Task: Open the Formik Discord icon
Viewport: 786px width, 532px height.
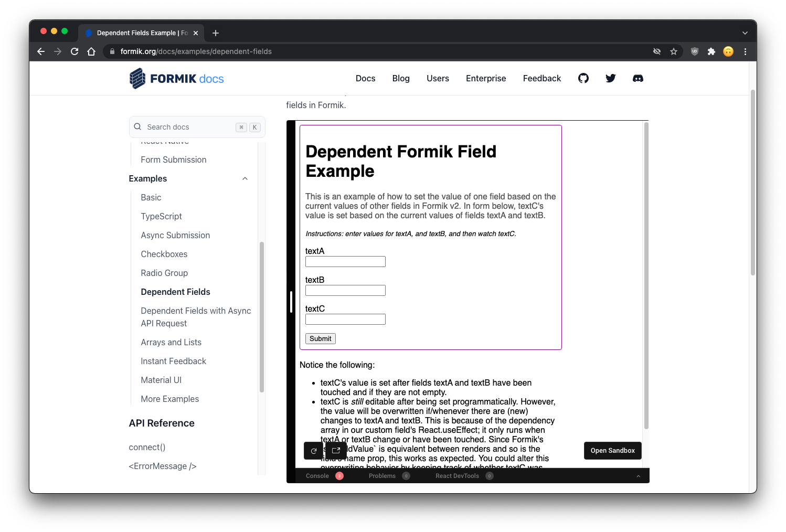Action: click(x=638, y=78)
